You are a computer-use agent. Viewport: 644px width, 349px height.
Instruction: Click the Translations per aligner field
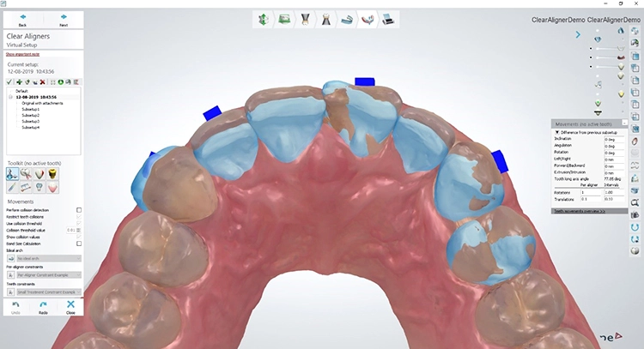tap(591, 199)
